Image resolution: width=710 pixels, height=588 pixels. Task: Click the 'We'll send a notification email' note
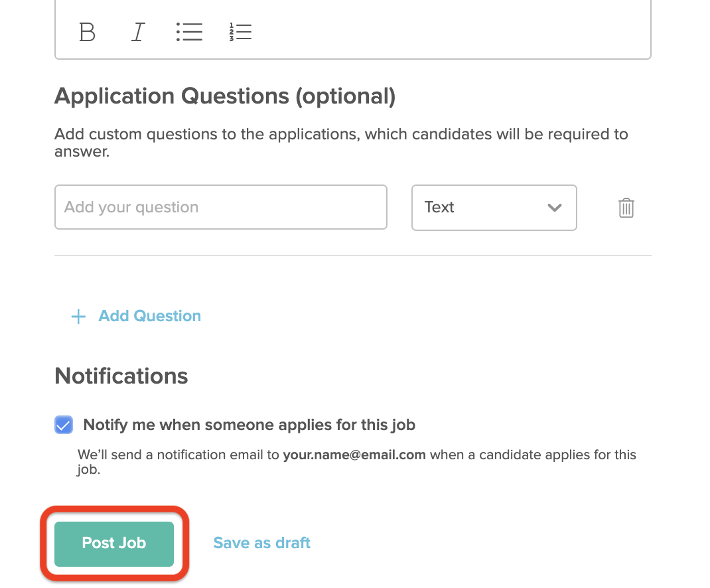click(x=357, y=462)
